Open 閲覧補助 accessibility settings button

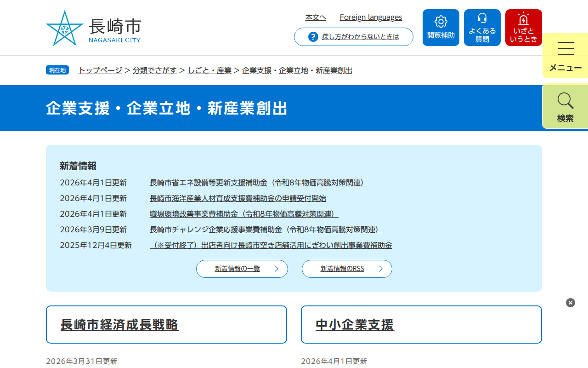pyautogui.click(x=441, y=28)
